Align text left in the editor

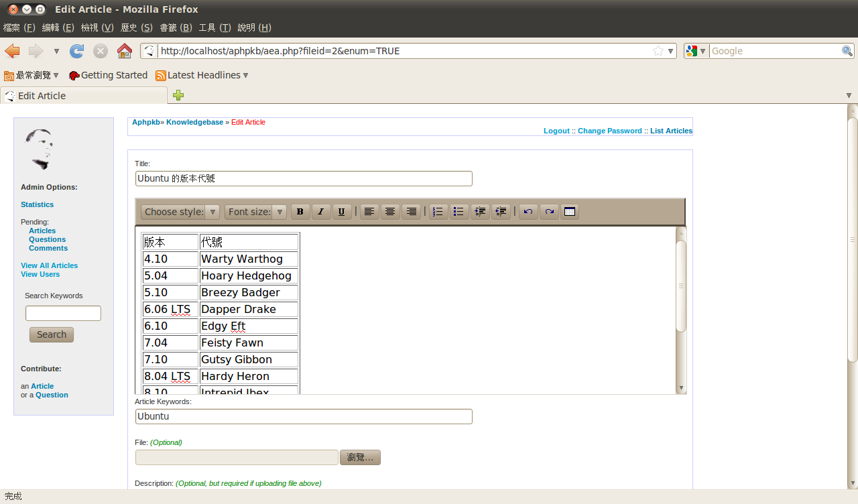369,212
